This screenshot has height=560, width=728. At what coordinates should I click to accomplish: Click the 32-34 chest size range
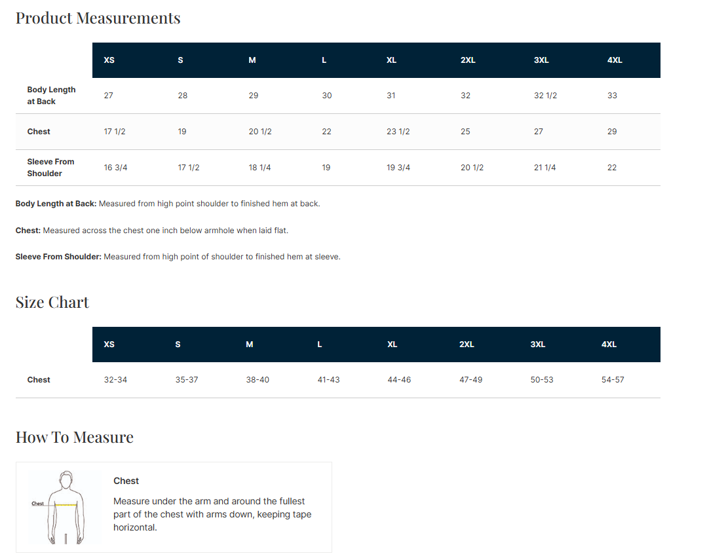point(115,380)
